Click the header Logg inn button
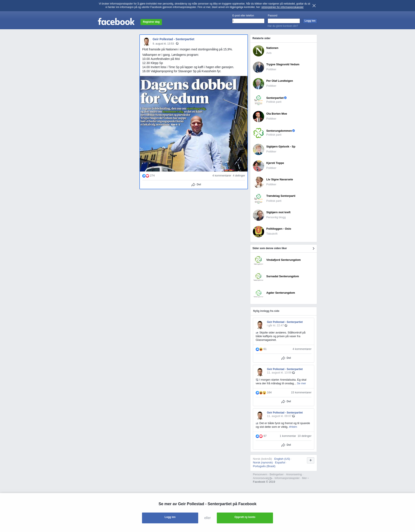 (x=310, y=21)
